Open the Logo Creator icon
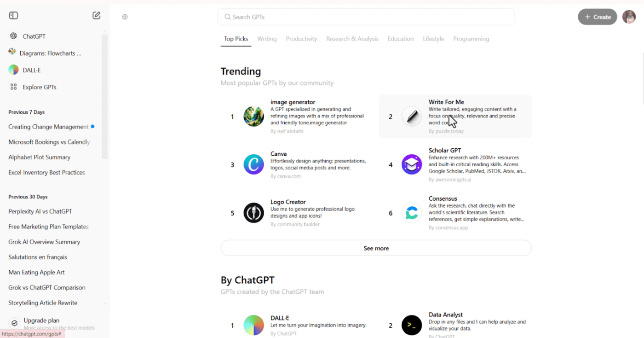The image size is (644, 338). coord(253,213)
